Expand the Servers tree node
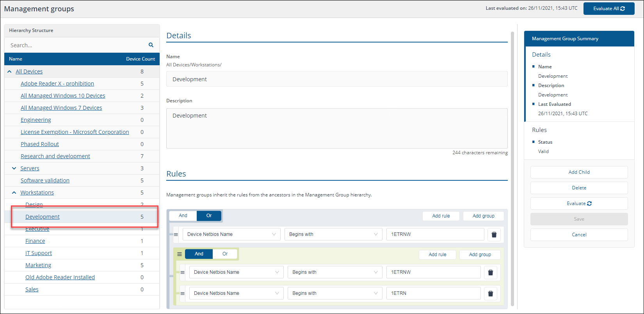The height and width of the screenshot is (314, 644). [x=14, y=168]
